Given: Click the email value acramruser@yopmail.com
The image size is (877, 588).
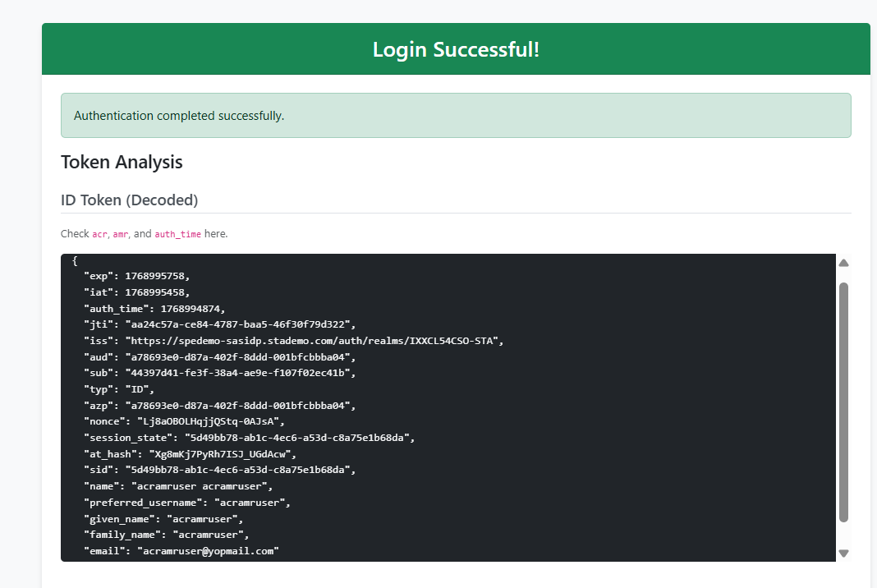Looking at the screenshot, I should pyautogui.click(x=208, y=552).
